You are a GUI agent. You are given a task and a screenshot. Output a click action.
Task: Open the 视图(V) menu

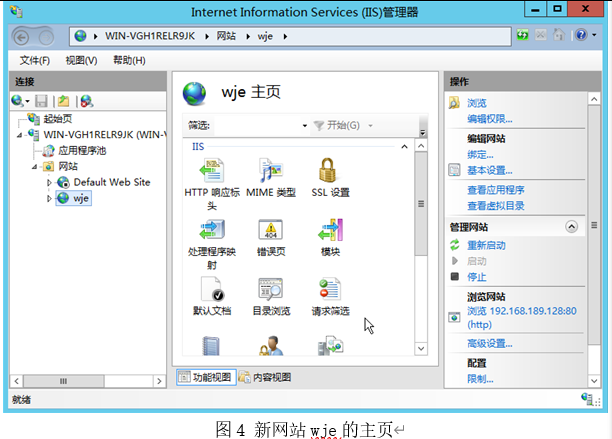[x=81, y=60]
